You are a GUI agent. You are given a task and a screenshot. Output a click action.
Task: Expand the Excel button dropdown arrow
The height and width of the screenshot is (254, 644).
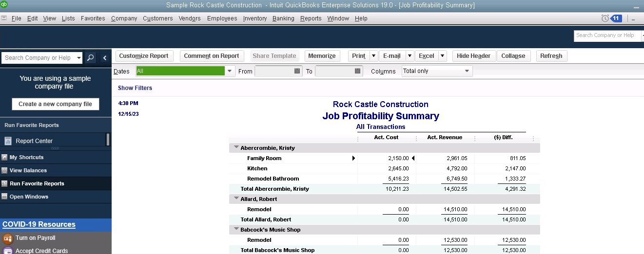(442, 56)
